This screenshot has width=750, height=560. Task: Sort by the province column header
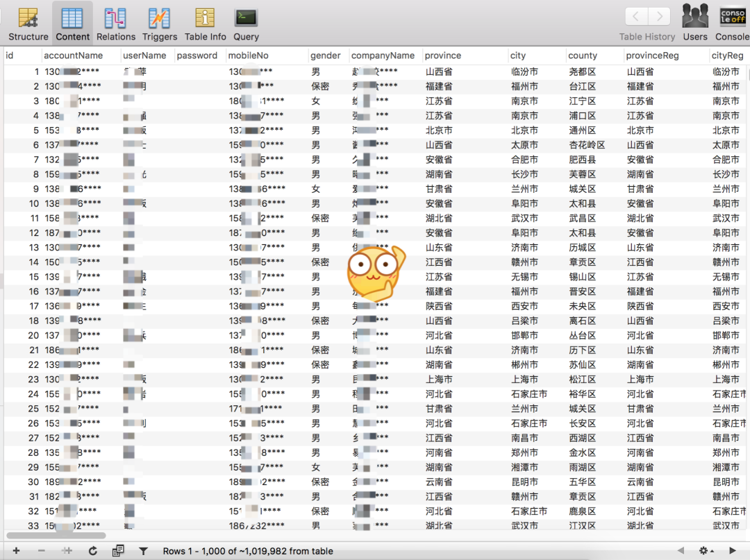point(443,56)
